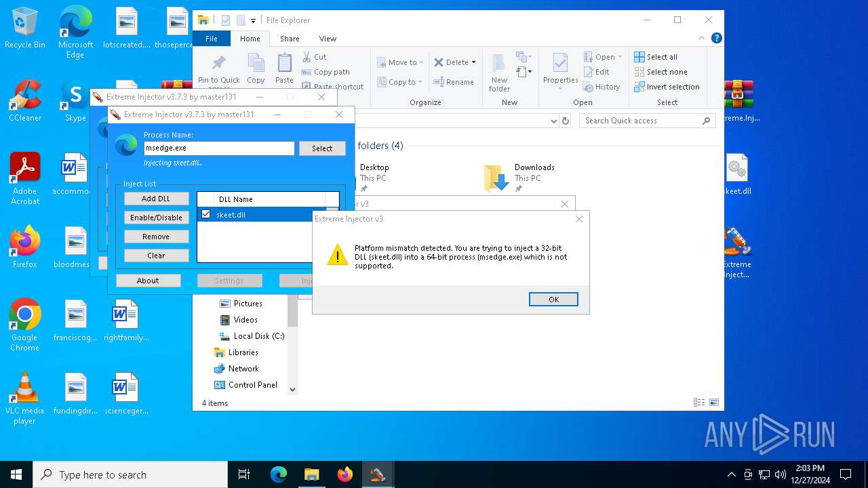
Task: Click the Edit ribbon item
Action: point(596,72)
